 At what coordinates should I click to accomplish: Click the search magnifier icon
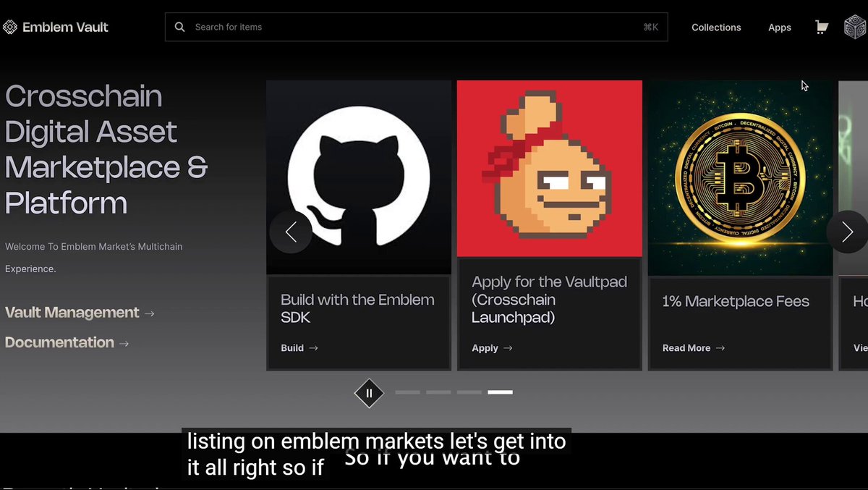[x=180, y=27]
